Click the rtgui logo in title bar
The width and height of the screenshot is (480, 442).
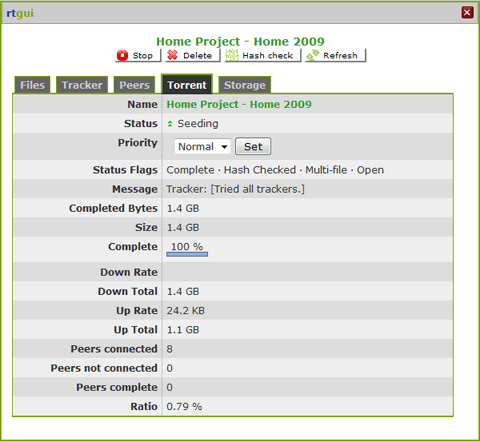coord(20,13)
